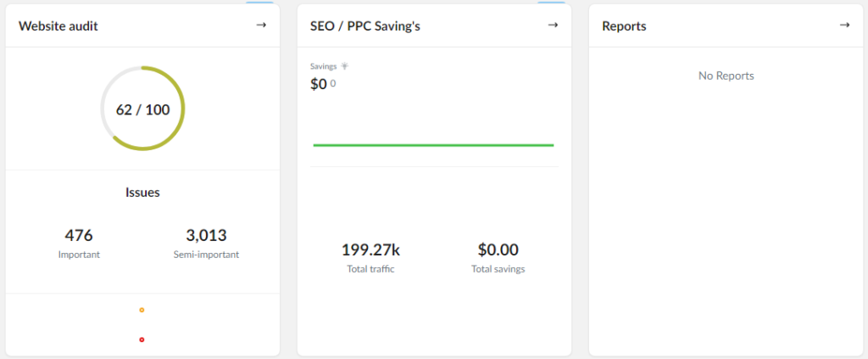
Task: Click the Reports card arrow icon
Action: pos(844,25)
